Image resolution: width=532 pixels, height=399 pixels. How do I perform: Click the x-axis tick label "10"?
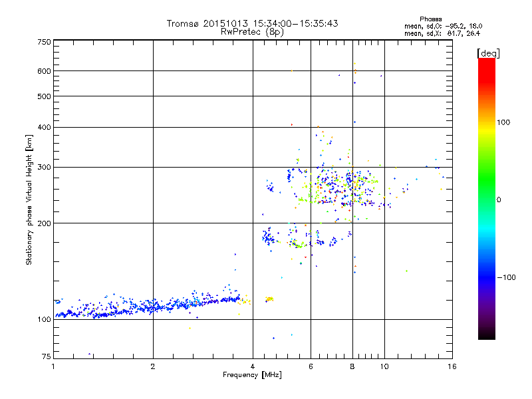384,366
